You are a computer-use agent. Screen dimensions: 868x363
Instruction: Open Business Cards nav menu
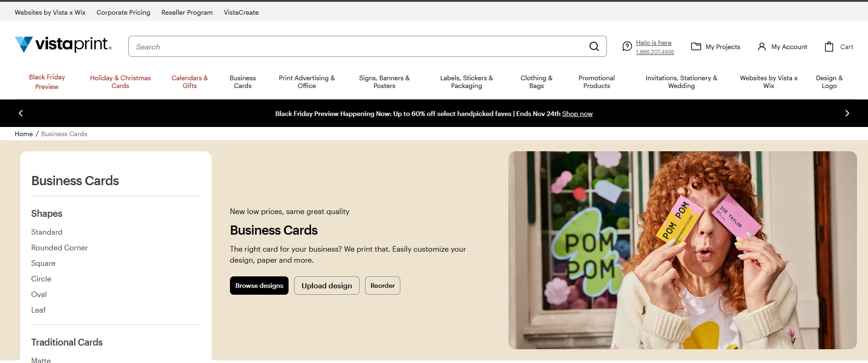click(243, 82)
